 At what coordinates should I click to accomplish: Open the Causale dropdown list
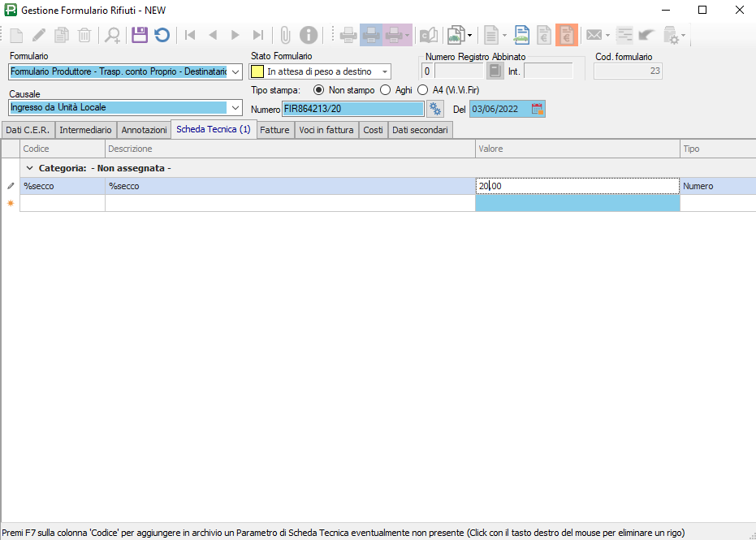(235, 107)
